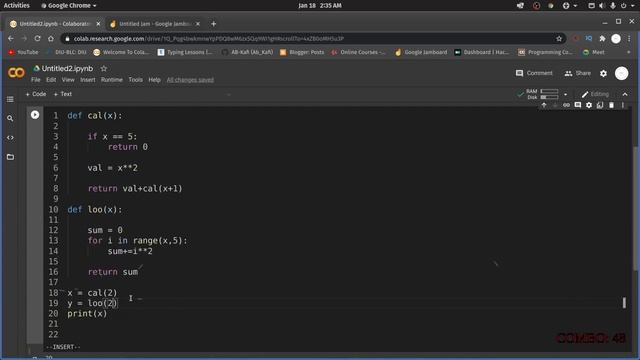The image size is (640, 360).
Task: Go to the Colab home logo
Action: point(16,73)
